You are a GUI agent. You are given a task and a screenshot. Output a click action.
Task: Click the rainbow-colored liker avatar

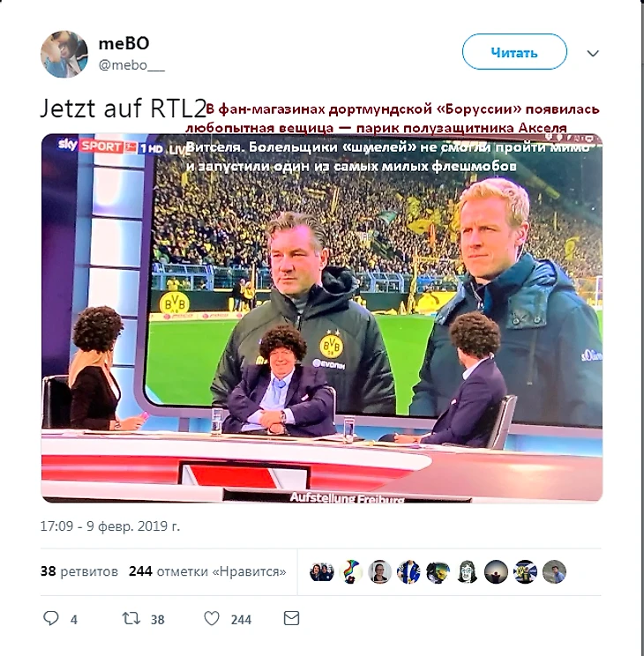[351, 572]
